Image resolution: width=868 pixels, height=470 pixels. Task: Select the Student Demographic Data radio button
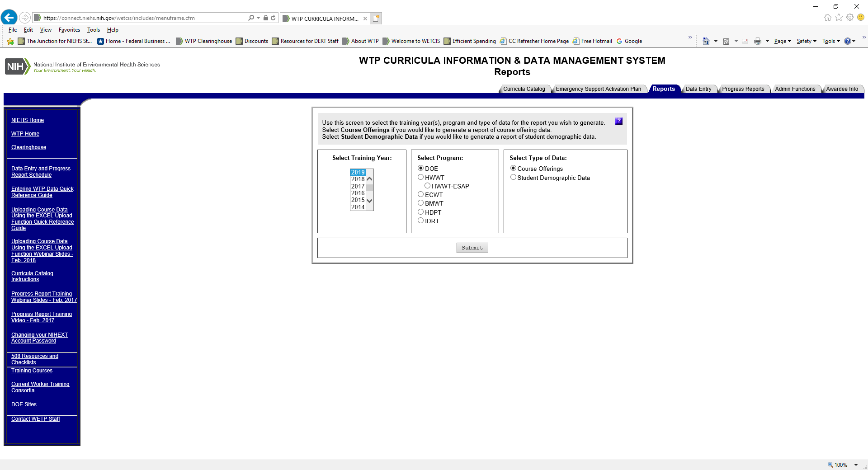coord(513,177)
